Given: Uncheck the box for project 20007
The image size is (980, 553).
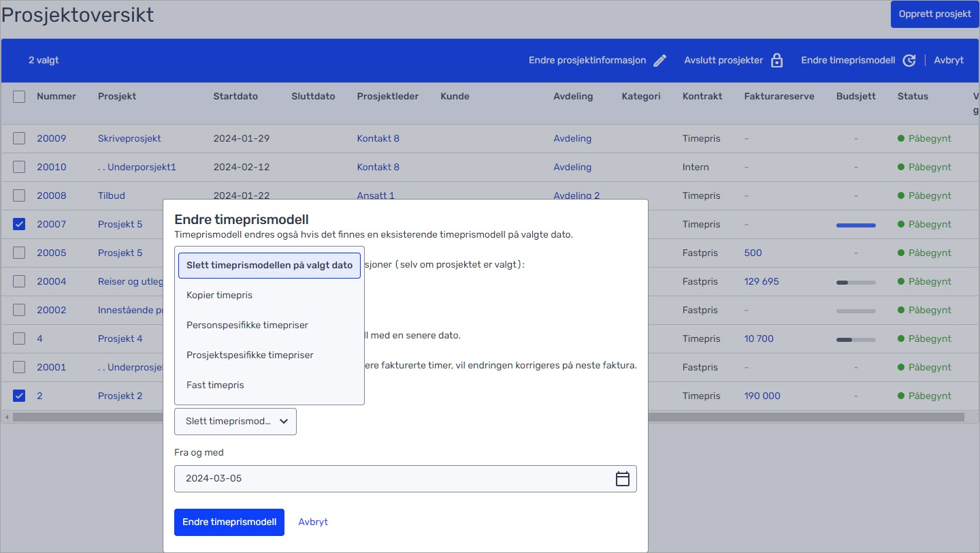Looking at the screenshot, I should tap(19, 224).
